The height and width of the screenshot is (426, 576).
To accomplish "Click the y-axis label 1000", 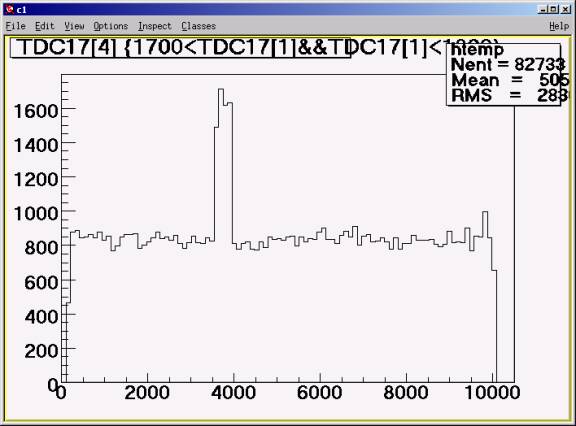I will [x=36, y=213].
